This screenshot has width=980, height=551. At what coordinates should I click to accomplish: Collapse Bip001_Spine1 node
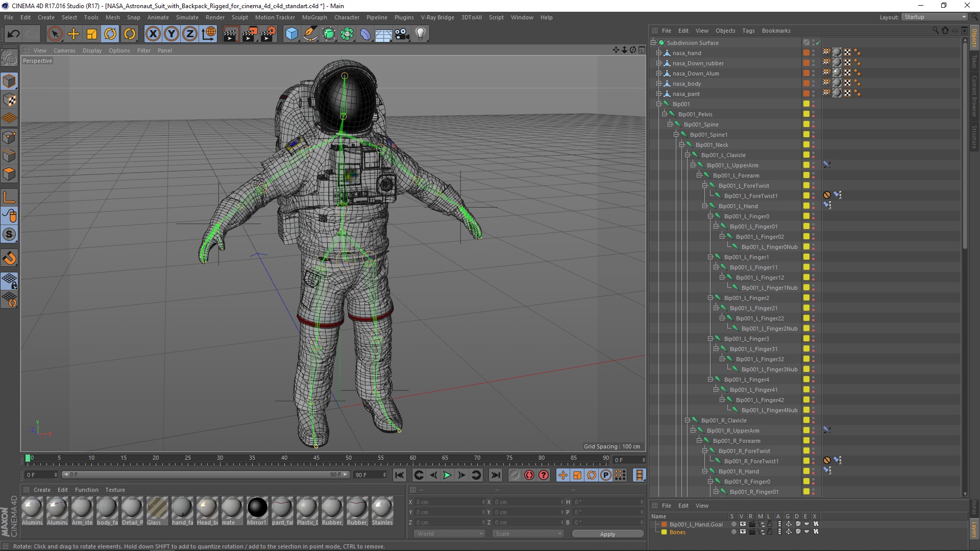coord(676,135)
